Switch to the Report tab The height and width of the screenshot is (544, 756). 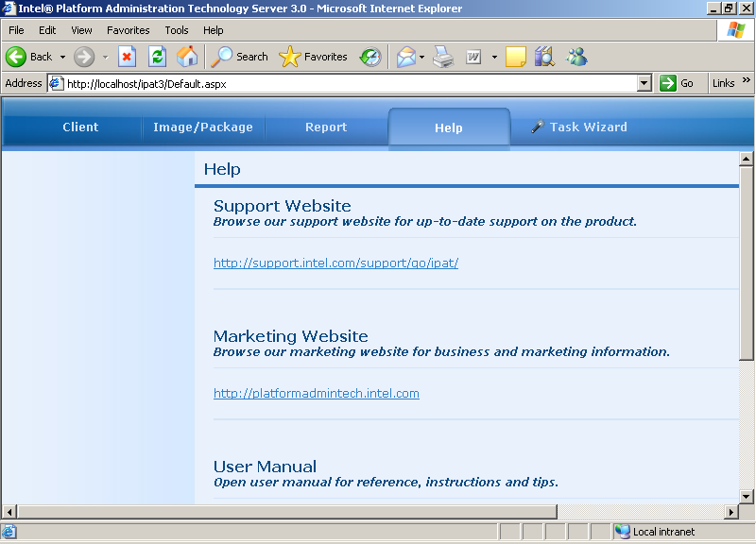point(326,127)
